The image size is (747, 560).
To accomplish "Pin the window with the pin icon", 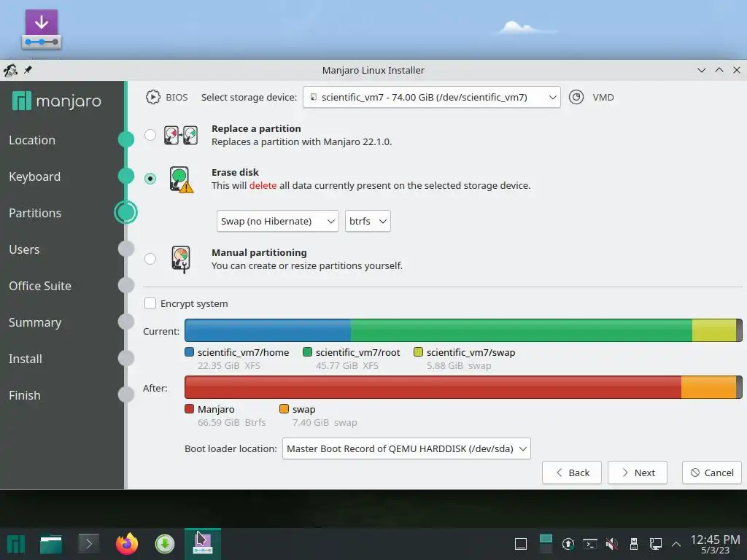I will click(28, 70).
